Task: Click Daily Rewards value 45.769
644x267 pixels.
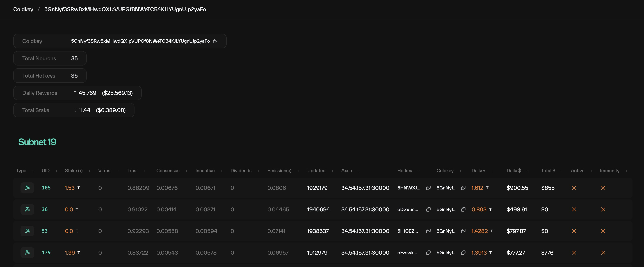Action: 87,93
